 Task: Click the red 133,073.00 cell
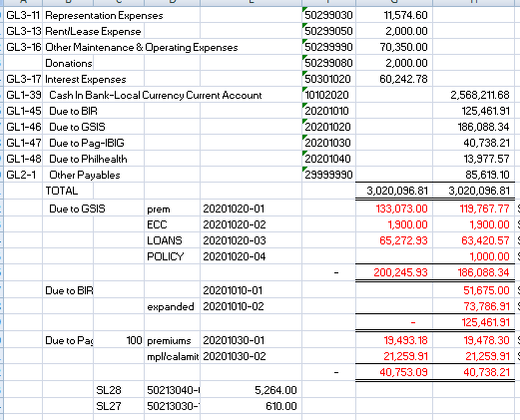point(394,209)
